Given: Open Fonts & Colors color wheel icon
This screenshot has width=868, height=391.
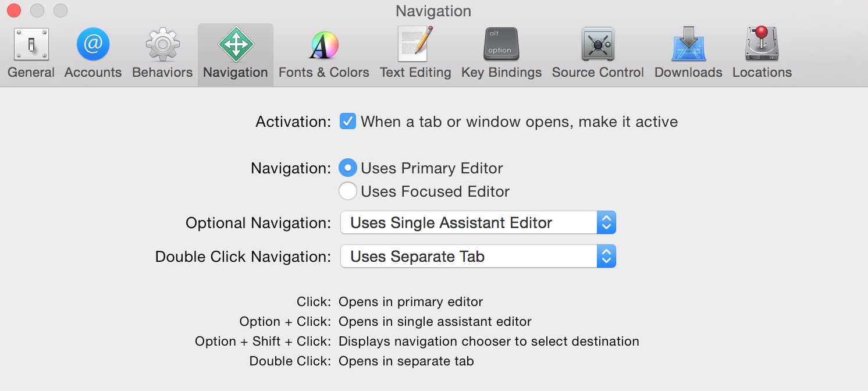Looking at the screenshot, I should 324,45.
